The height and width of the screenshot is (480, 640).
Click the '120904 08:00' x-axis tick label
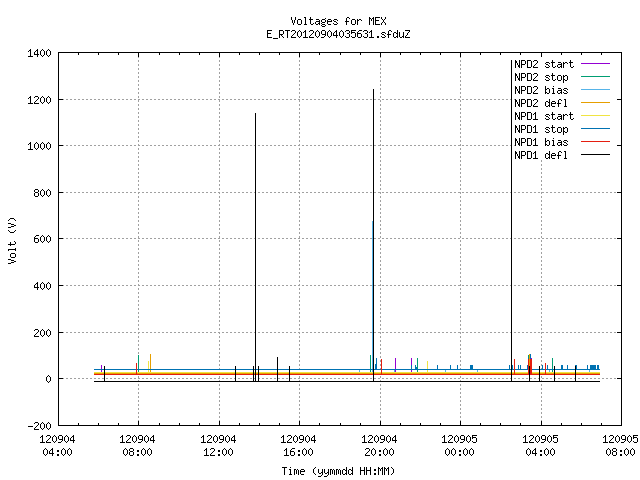138,446
